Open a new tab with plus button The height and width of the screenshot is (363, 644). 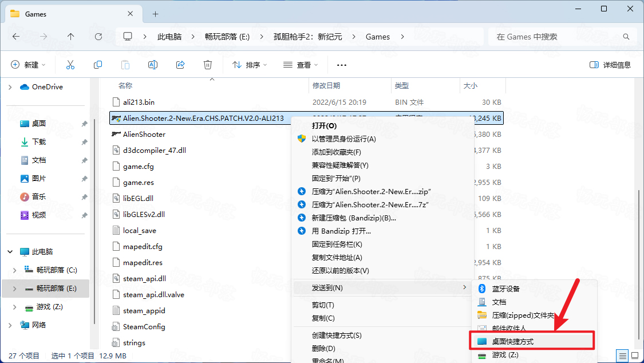[155, 14]
